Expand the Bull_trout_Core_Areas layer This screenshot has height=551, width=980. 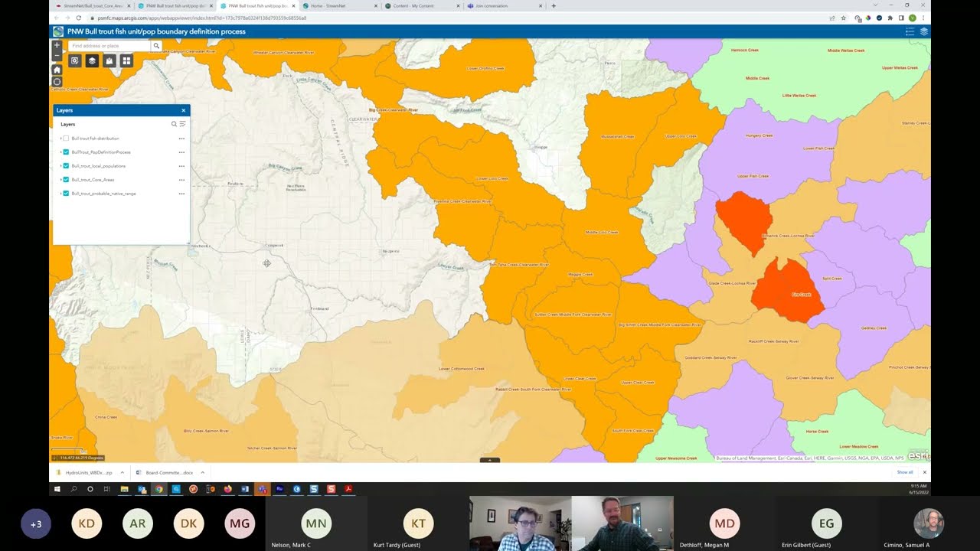(60, 180)
